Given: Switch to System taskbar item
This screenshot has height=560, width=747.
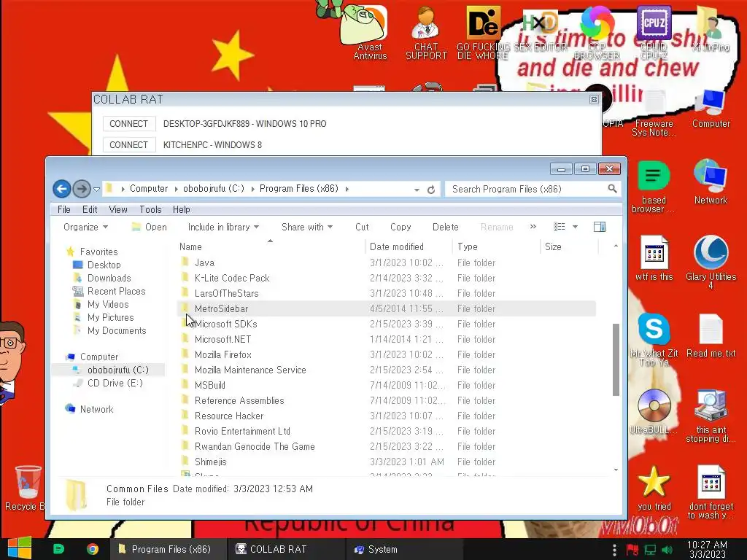Looking at the screenshot, I should [403, 549].
